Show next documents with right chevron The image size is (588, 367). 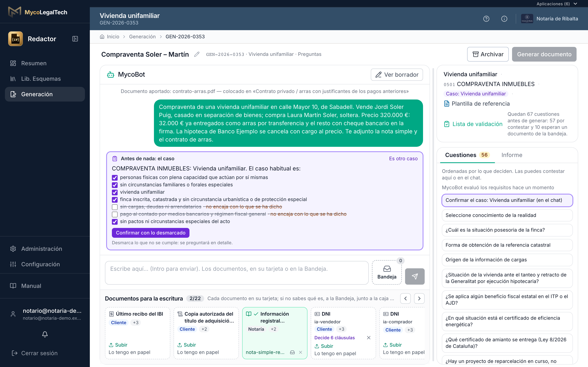(x=419, y=298)
